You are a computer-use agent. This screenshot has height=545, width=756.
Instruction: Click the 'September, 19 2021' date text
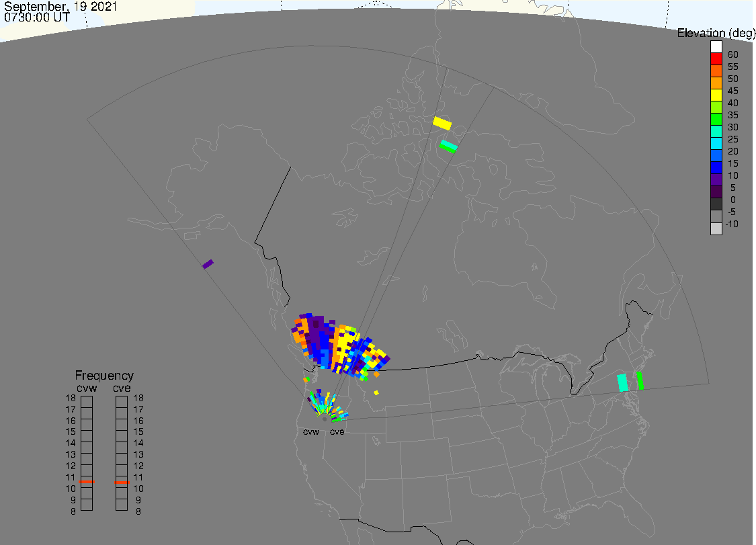click(60, 6)
